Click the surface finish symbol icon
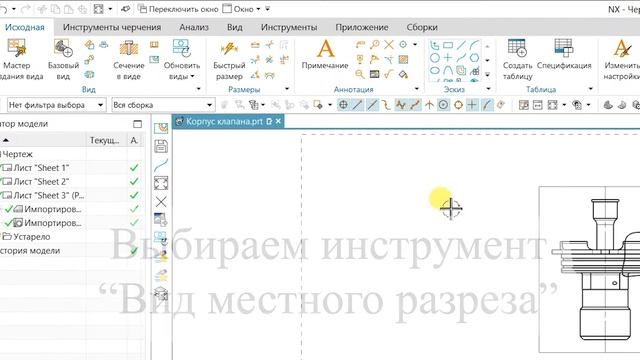Image resolution: width=640 pixels, height=360 pixels. 389,74
